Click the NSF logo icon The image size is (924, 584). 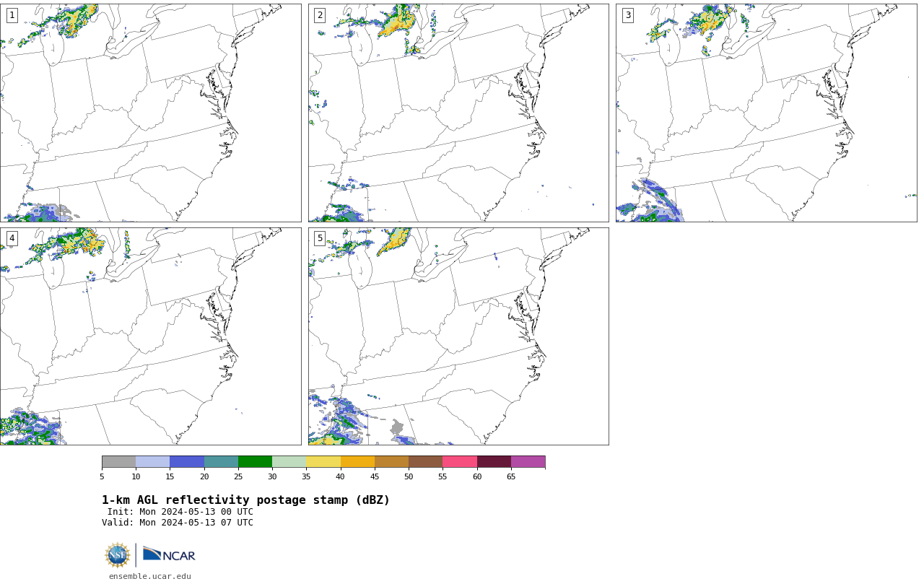[x=118, y=555]
